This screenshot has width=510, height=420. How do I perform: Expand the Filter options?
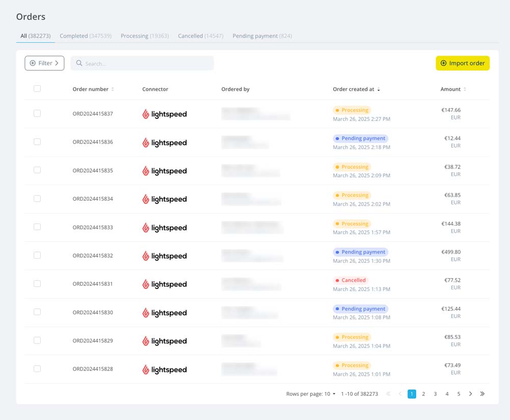[44, 63]
